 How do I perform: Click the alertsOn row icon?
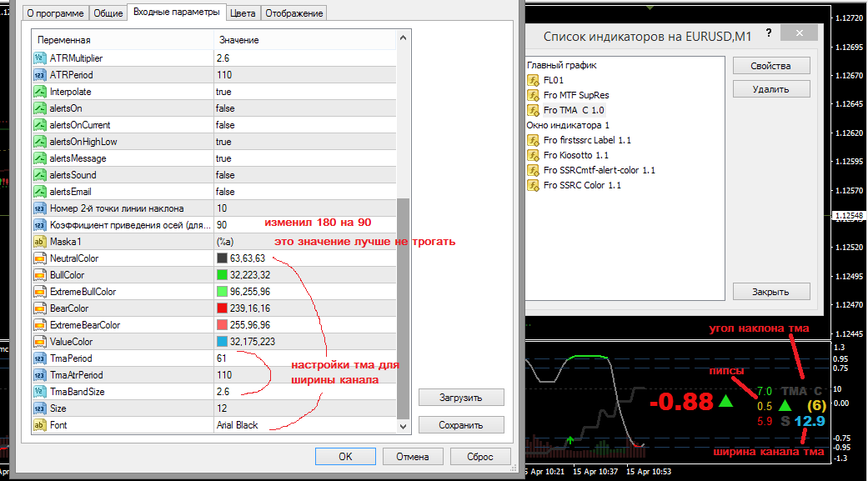click(x=39, y=108)
